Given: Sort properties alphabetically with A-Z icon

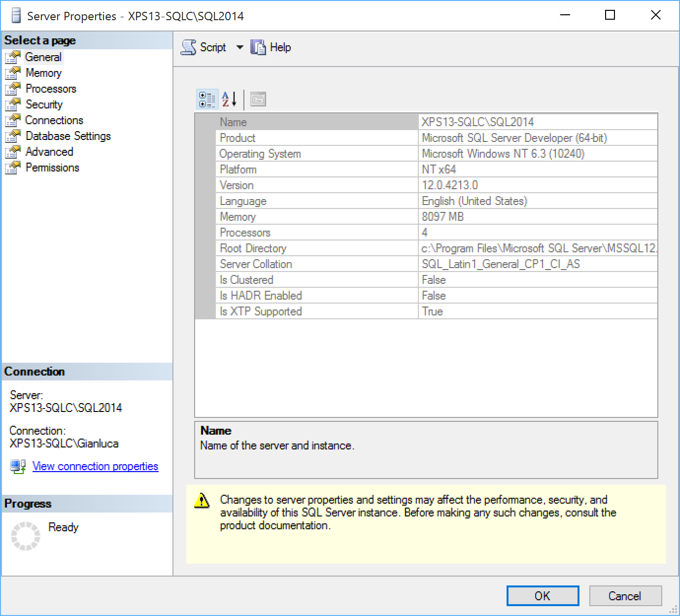Looking at the screenshot, I should click(x=229, y=100).
